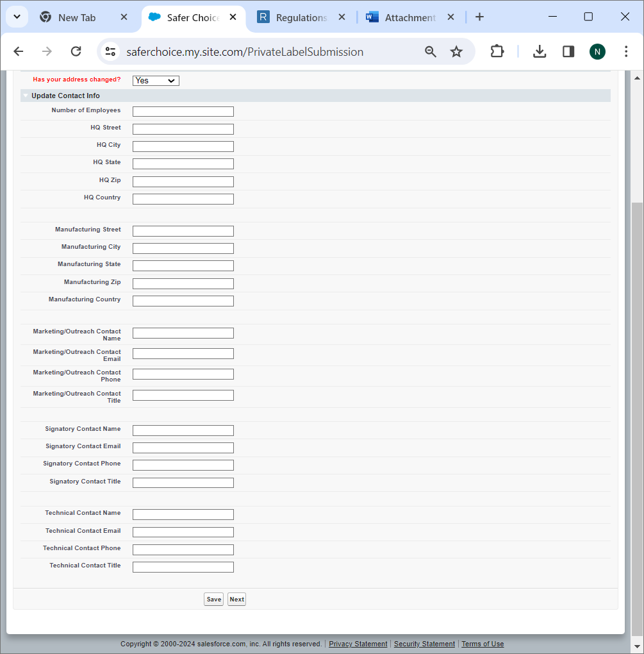Collapse the Update Contact Info section
The height and width of the screenshot is (654, 644).
pyautogui.click(x=26, y=96)
